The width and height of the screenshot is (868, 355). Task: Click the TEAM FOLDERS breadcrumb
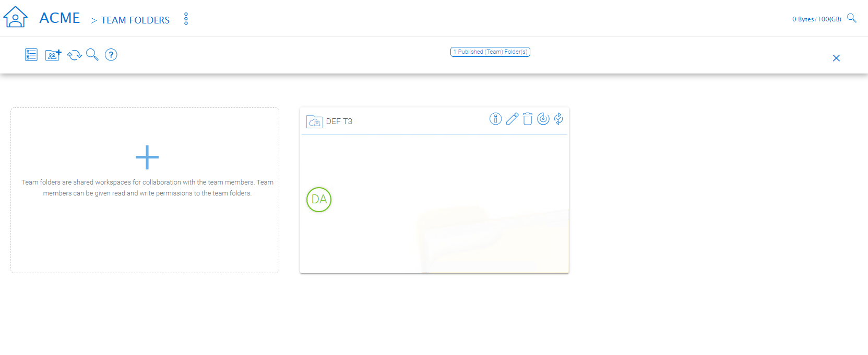135,20
